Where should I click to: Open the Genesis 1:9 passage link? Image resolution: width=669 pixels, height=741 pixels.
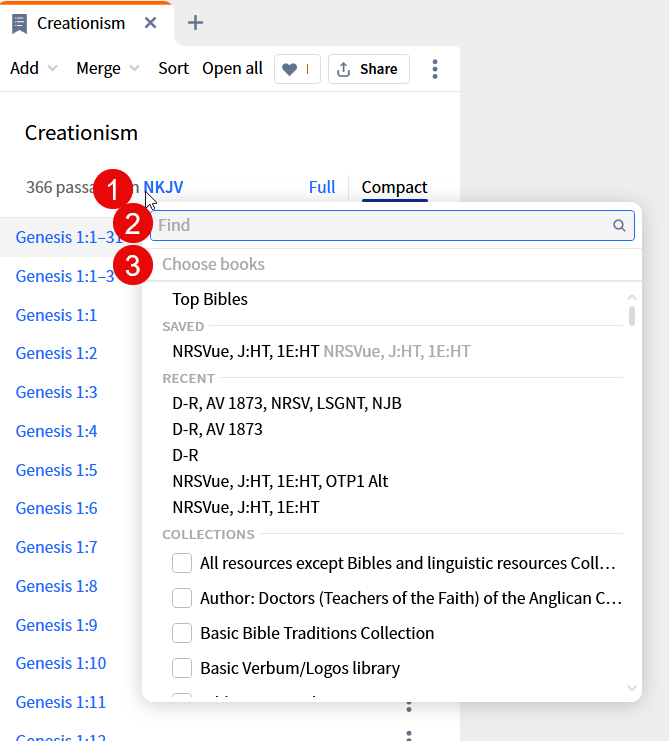[x=56, y=625]
